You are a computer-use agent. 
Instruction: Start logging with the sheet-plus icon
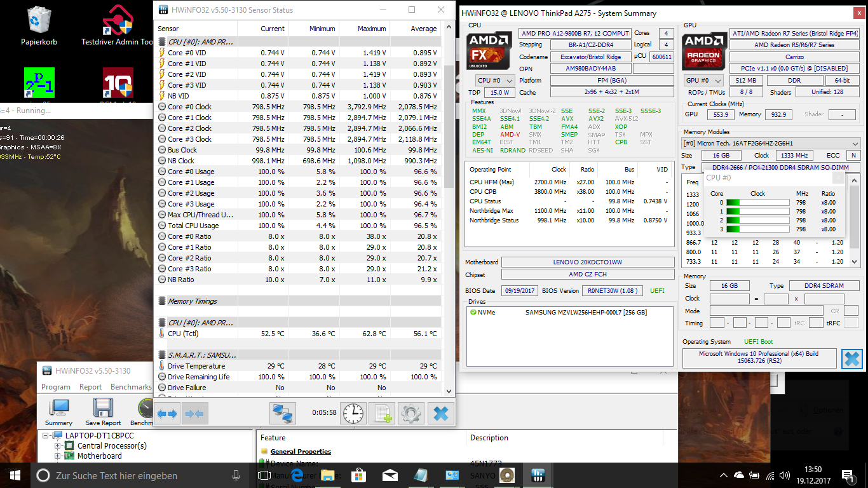point(382,414)
